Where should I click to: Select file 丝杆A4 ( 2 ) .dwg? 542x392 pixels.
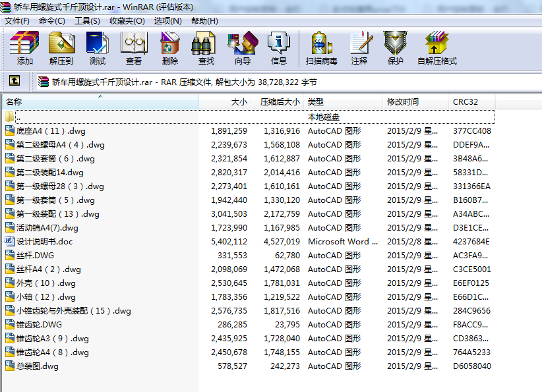click(x=48, y=269)
